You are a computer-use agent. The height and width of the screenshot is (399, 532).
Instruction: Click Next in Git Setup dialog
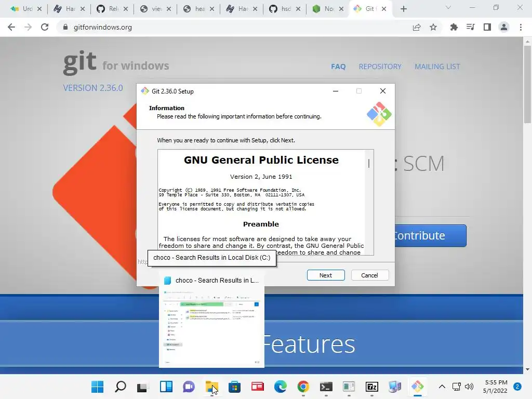[326, 275]
